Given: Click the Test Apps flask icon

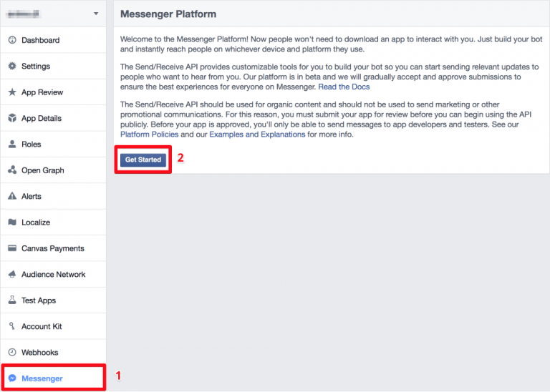Looking at the screenshot, I should pos(12,300).
